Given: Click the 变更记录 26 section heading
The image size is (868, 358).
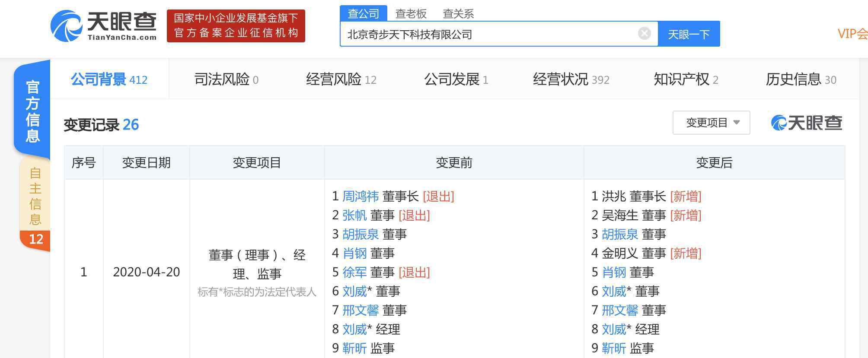Looking at the screenshot, I should [x=101, y=125].
